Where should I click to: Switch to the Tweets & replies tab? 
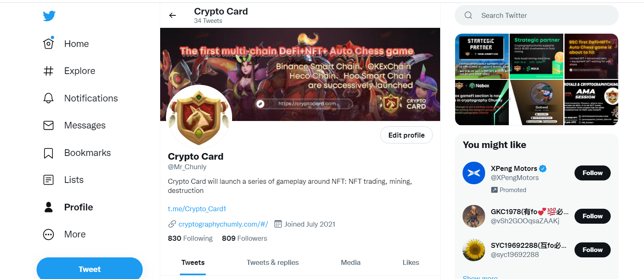coord(272,262)
